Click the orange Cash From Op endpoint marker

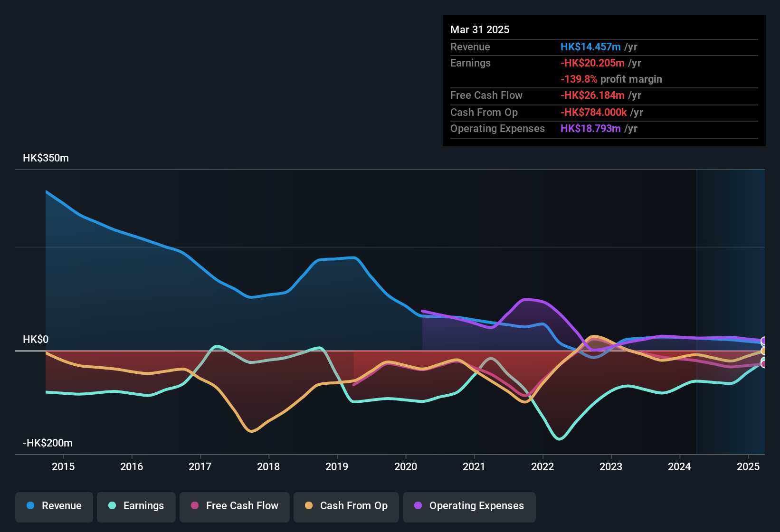point(763,351)
